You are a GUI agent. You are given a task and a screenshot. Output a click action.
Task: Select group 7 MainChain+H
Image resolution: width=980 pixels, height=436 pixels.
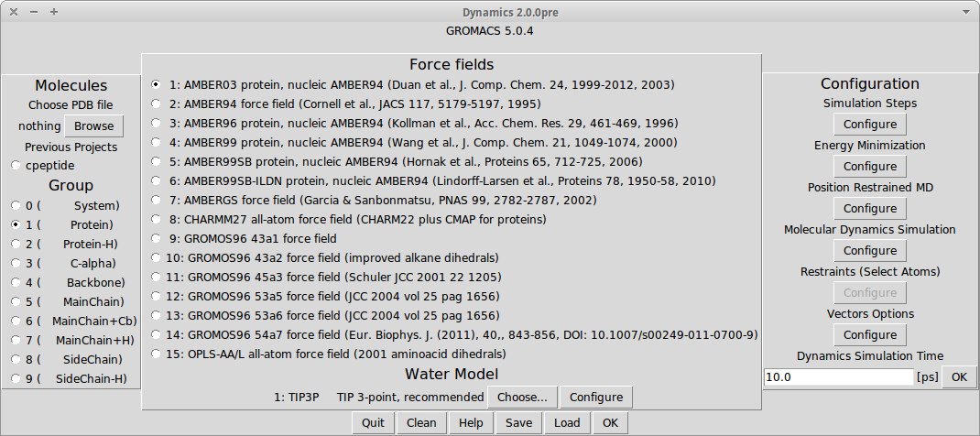click(x=16, y=341)
